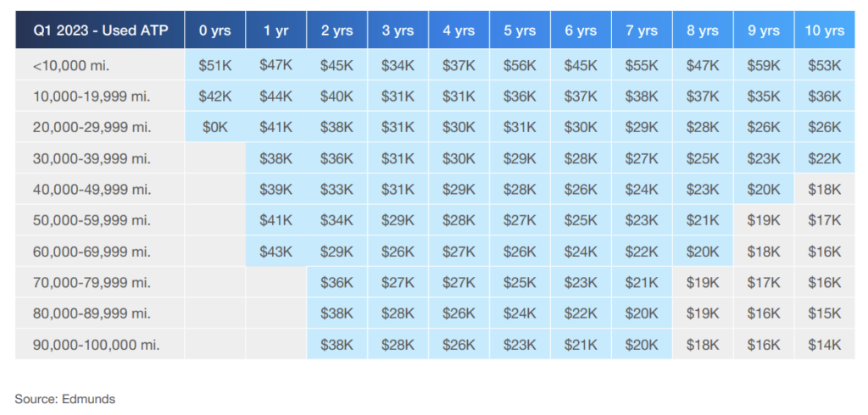This screenshot has height=415, width=868.
Task: Click the $53K cell under 10 yrs
Action: tap(825, 65)
